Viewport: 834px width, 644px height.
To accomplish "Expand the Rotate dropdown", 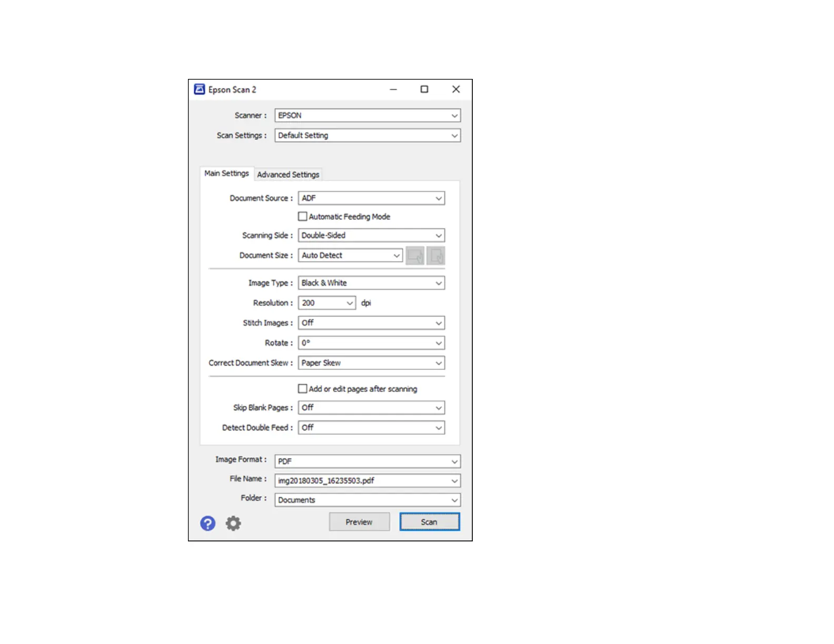I will pos(372,343).
